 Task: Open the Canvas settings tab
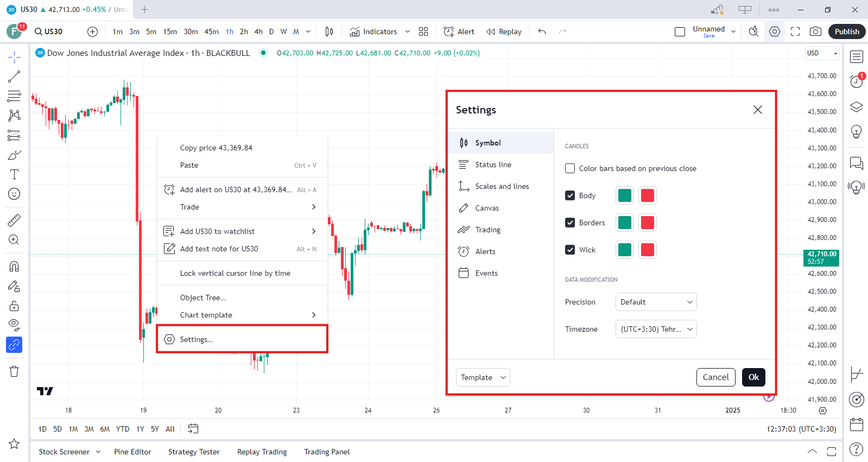point(501,208)
